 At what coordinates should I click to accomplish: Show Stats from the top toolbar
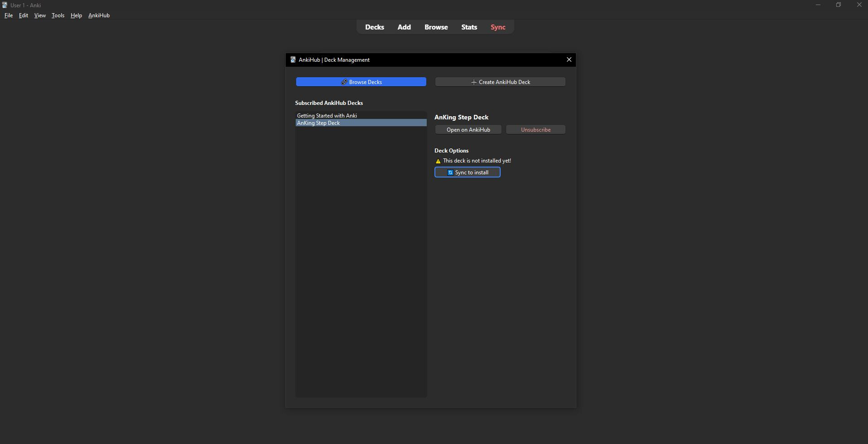pos(469,27)
